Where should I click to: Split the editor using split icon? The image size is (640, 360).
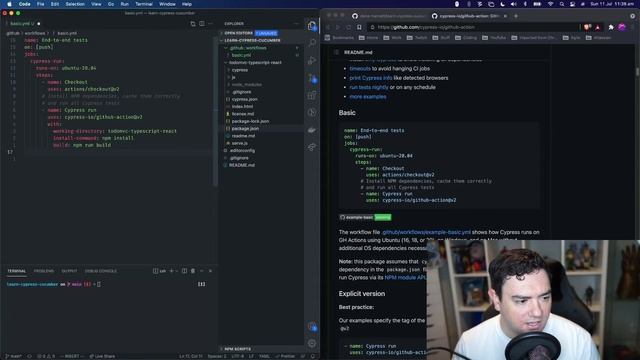202,24
